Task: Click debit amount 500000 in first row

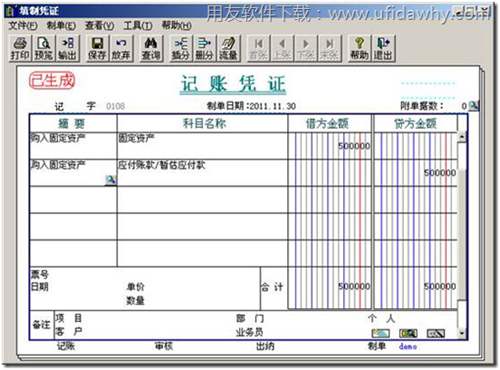Action: [354, 146]
